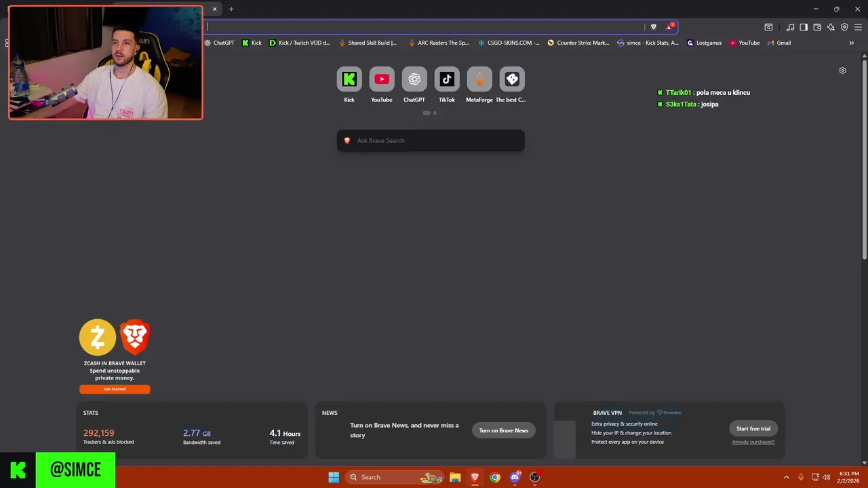Open 'ARC Raiders The Sp...' bookmark
This screenshot has width=868, height=488.
point(438,43)
